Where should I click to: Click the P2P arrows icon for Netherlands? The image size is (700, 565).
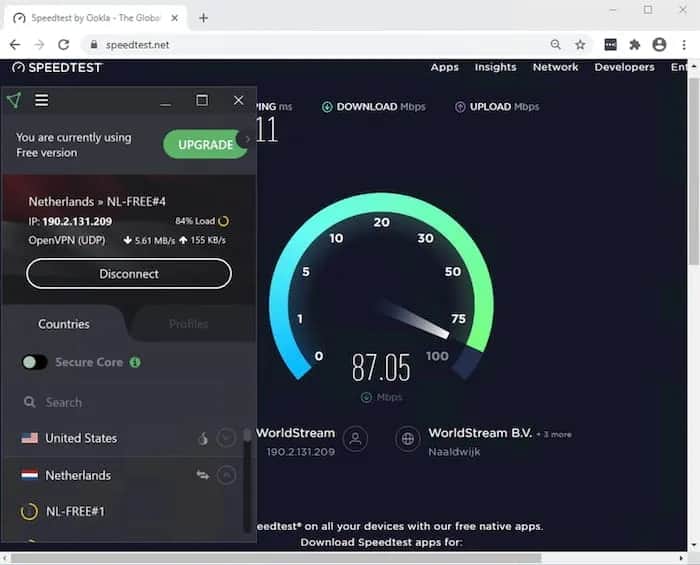[x=203, y=475]
